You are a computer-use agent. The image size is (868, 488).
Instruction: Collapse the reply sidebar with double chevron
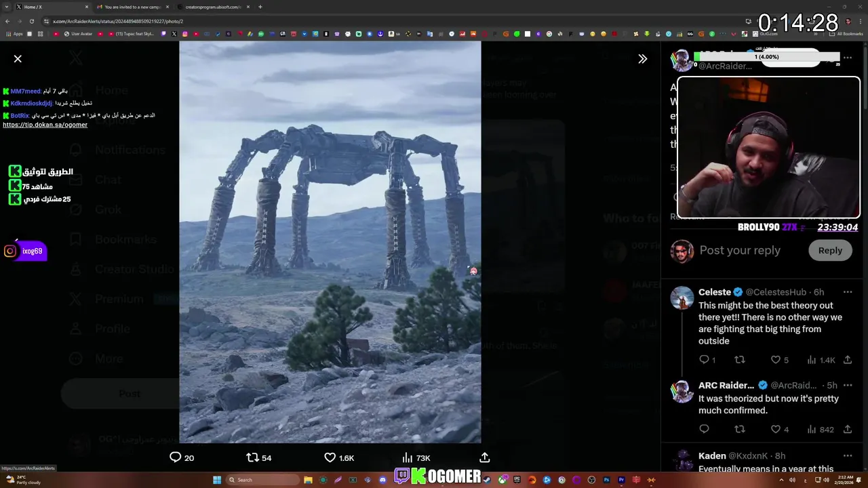point(642,59)
